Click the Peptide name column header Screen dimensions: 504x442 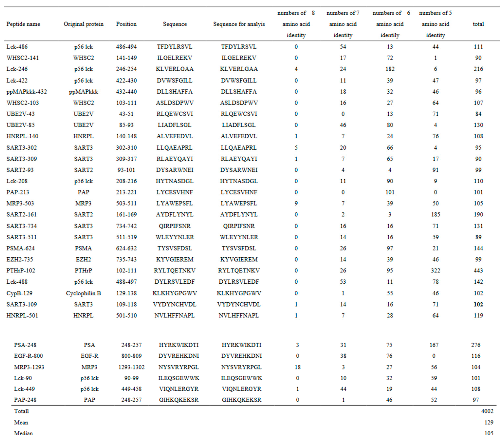[23, 24]
